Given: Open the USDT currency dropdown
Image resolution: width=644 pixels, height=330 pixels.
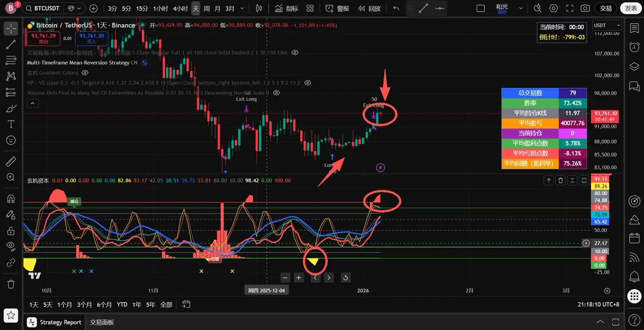Looking at the screenshot, I should click(606, 25).
